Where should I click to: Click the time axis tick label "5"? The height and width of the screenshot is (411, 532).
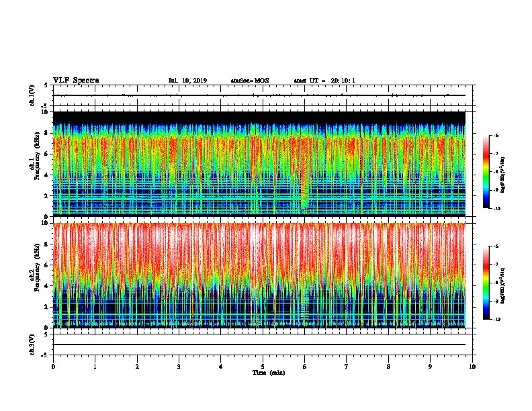tap(263, 367)
